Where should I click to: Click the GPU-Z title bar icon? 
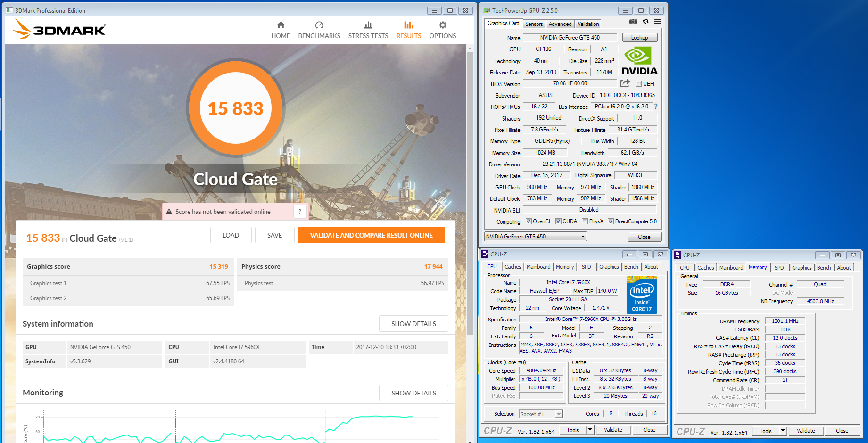click(x=487, y=10)
